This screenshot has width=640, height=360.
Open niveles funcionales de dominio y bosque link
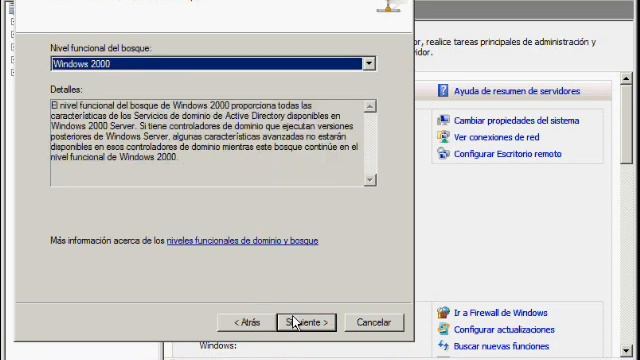pos(242,241)
